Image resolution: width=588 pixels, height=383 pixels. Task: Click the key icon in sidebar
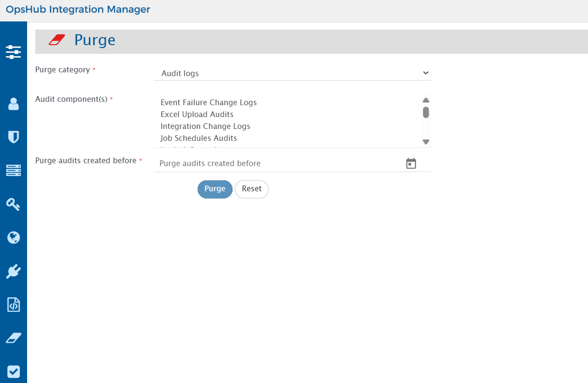click(13, 204)
